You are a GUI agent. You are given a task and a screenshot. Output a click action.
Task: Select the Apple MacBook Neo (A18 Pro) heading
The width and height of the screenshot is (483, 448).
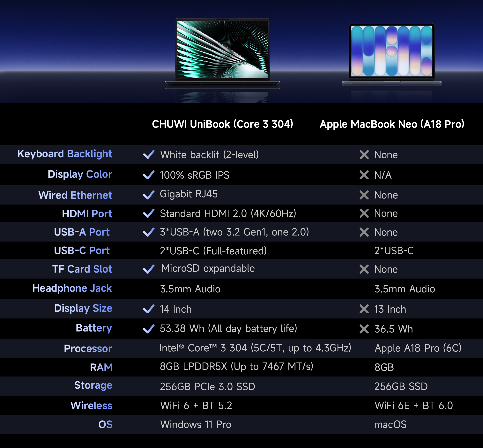click(392, 124)
